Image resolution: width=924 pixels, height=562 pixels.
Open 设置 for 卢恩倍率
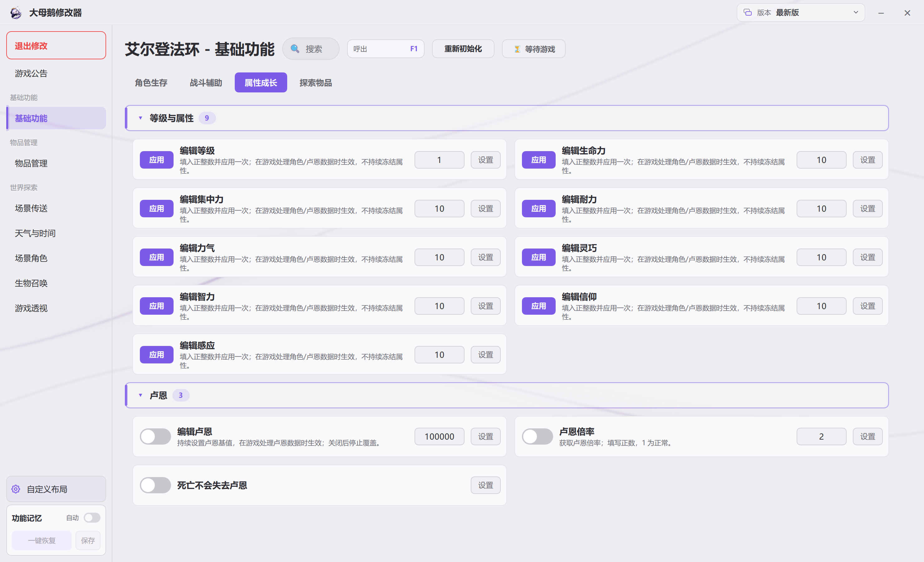[x=868, y=437]
